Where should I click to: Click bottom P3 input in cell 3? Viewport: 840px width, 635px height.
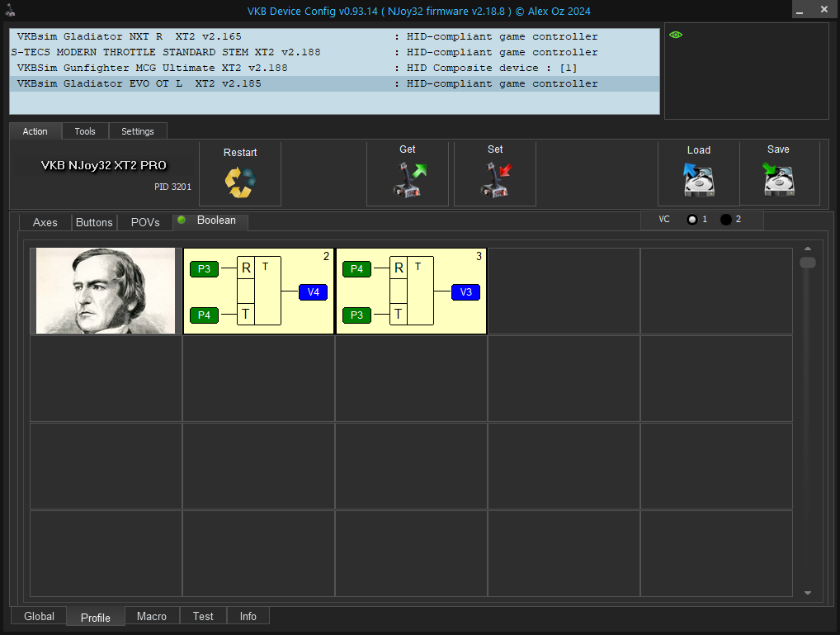[x=356, y=315]
